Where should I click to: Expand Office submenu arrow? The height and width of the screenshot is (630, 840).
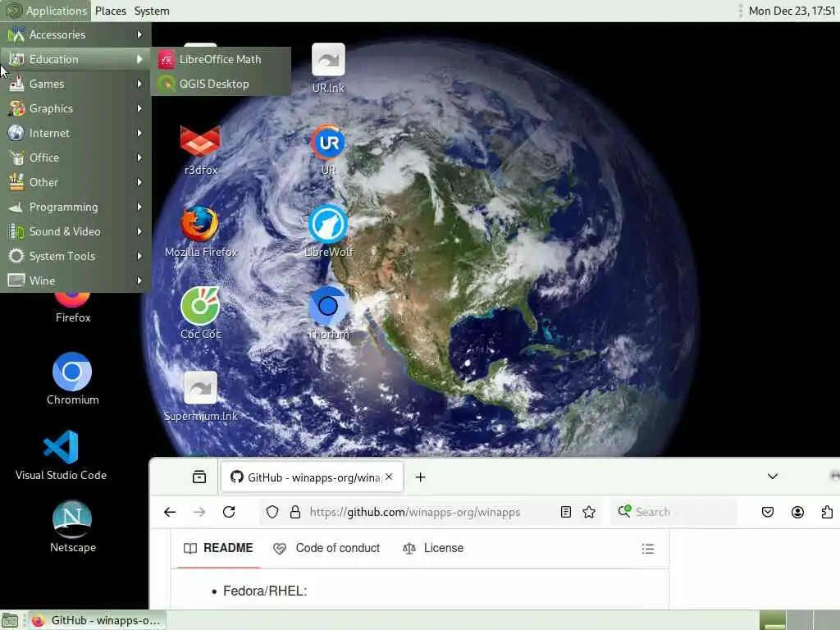pyautogui.click(x=139, y=158)
